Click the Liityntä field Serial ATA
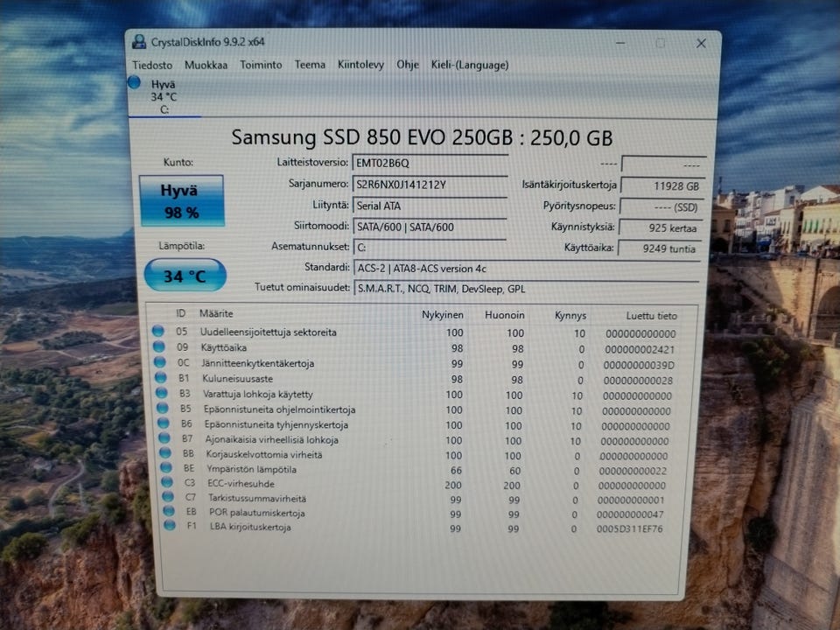Viewport: 840px width, 630px height. [x=430, y=206]
